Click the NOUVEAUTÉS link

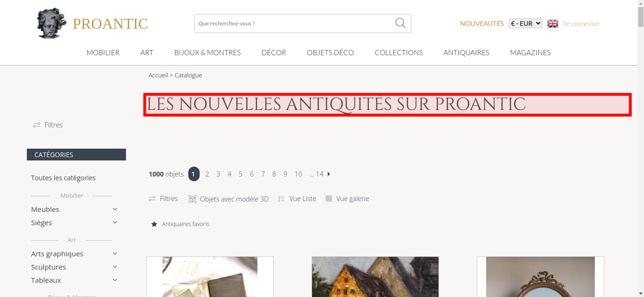click(482, 23)
